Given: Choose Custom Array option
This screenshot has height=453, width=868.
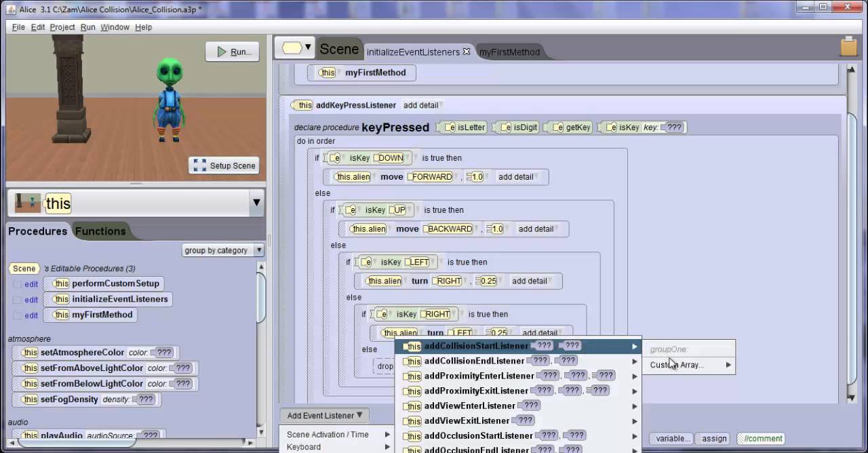Looking at the screenshot, I should click(690, 365).
